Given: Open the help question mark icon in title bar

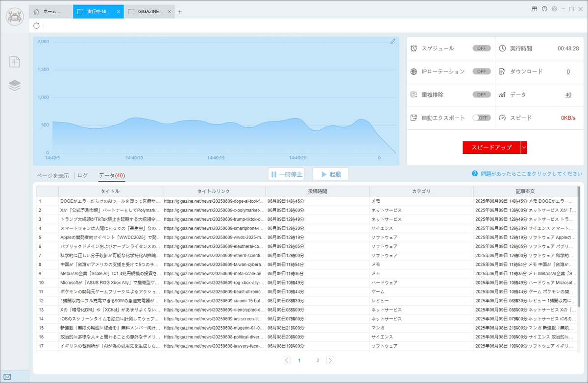Looking at the screenshot, I should [x=544, y=9].
